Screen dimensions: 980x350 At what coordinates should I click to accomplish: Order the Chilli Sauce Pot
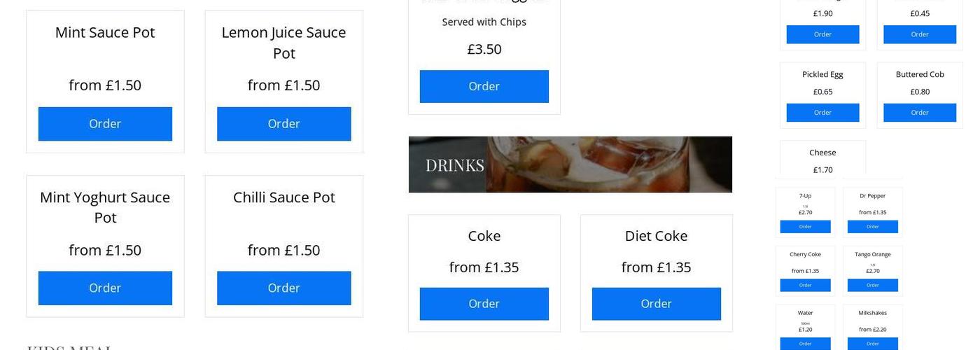tap(283, 288)
